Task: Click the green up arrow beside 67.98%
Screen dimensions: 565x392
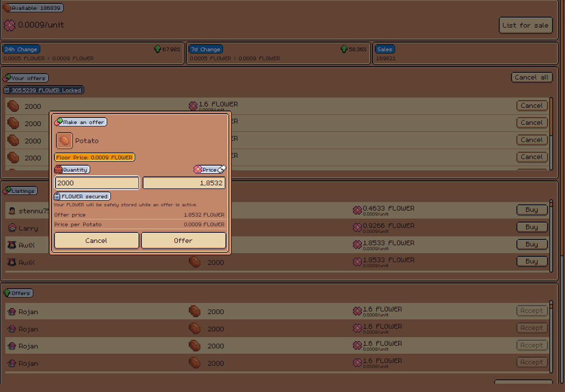Action: click(158, 48)
